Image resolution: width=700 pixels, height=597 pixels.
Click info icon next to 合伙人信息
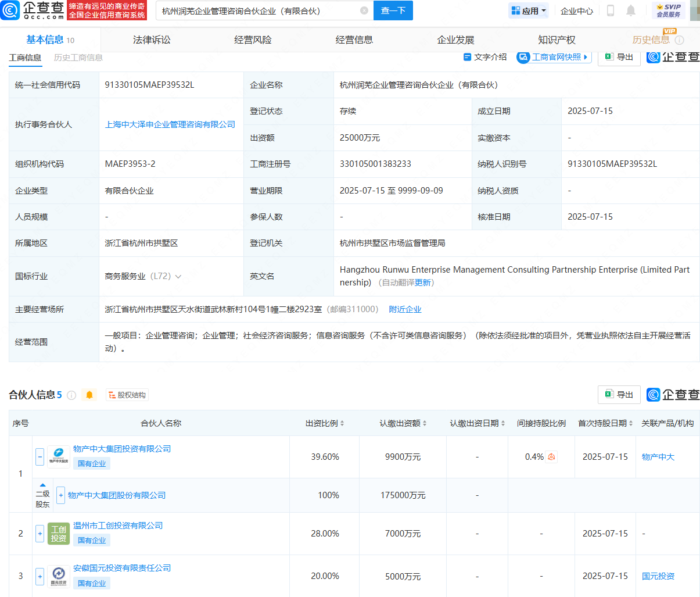[71, 395]
